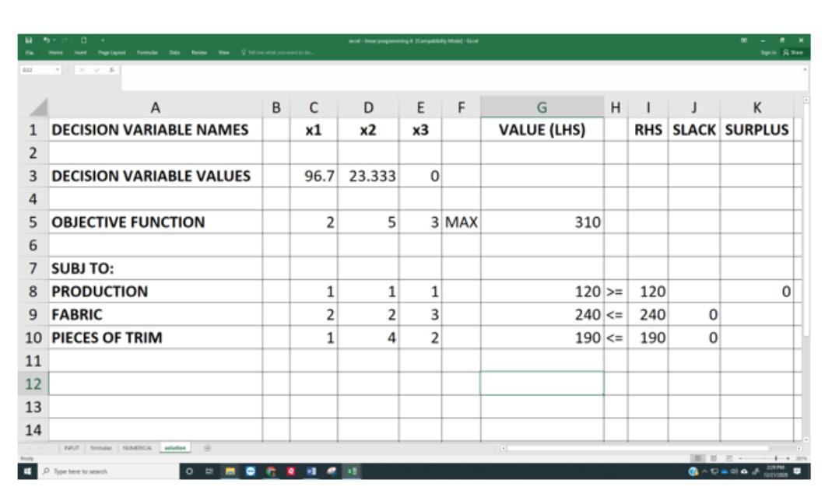Click the Save icon in the Quick Access Toolbar
839x504 pixels.
click(x=29, y=40)
